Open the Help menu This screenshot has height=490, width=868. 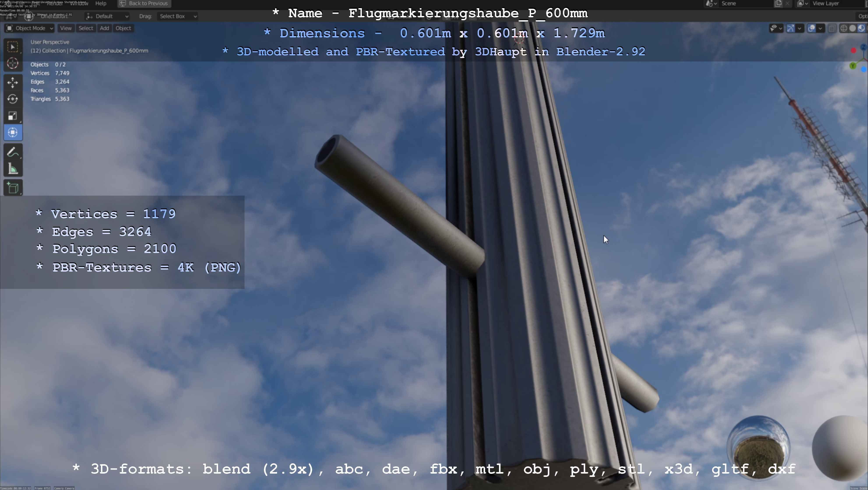tap(101, 3)
